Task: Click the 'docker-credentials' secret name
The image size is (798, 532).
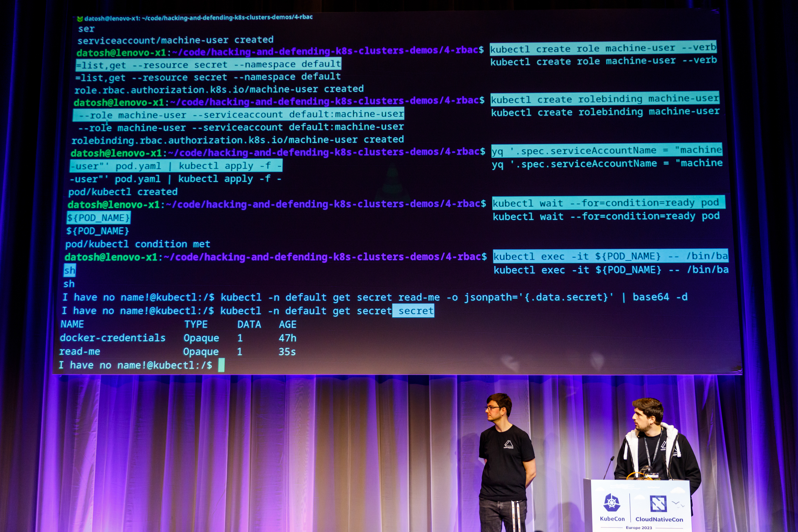Action: [x=113, y=338]
